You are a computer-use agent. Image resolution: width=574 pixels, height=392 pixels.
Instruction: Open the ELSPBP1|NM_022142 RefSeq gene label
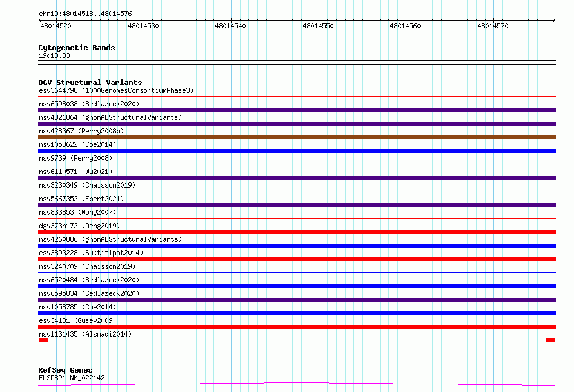click(x=72, y=378)
